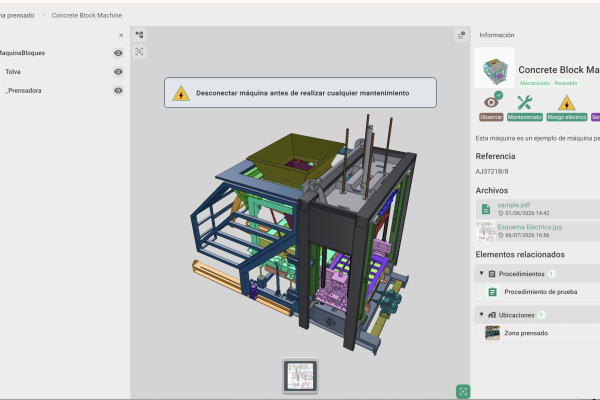Collapse the Procedimientos section
The image size is (600, 400).
point(481,273)
